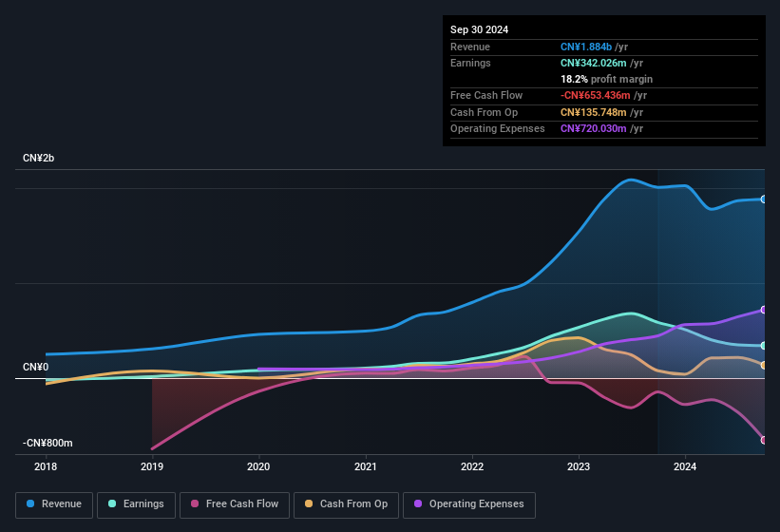Image resolution: width=780 pixels, height=532 pixels.
Task: Click the Operating Expenses purple endpoint marker
Action: click(764, 310)
